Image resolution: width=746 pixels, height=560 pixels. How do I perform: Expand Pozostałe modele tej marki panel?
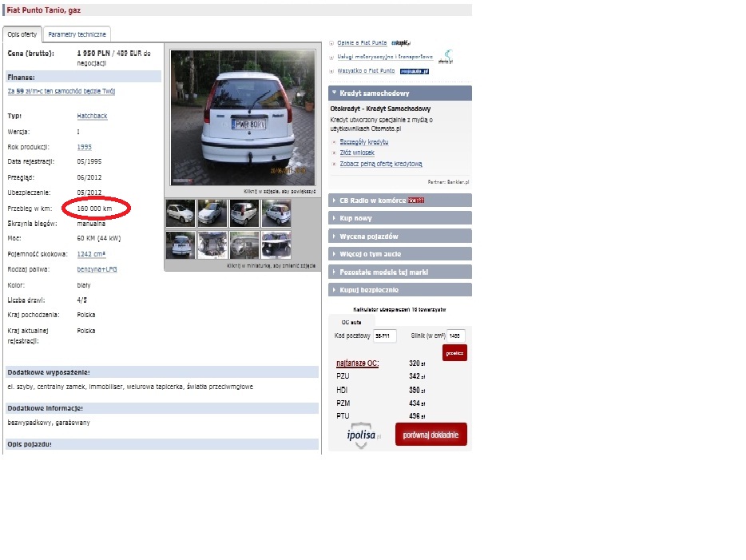click(x=400, y=272)
